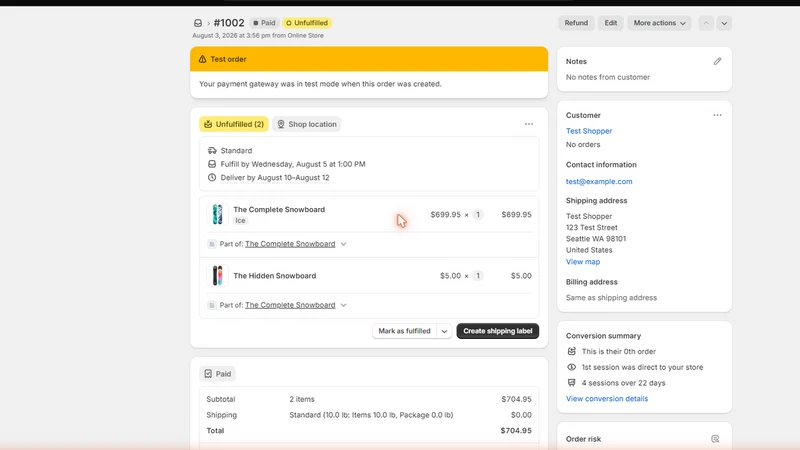Open the Mark as fulfilled arrow dropdown
This screenshot has width=800, height=450.
pyautogui.click(x=444, y=331)
